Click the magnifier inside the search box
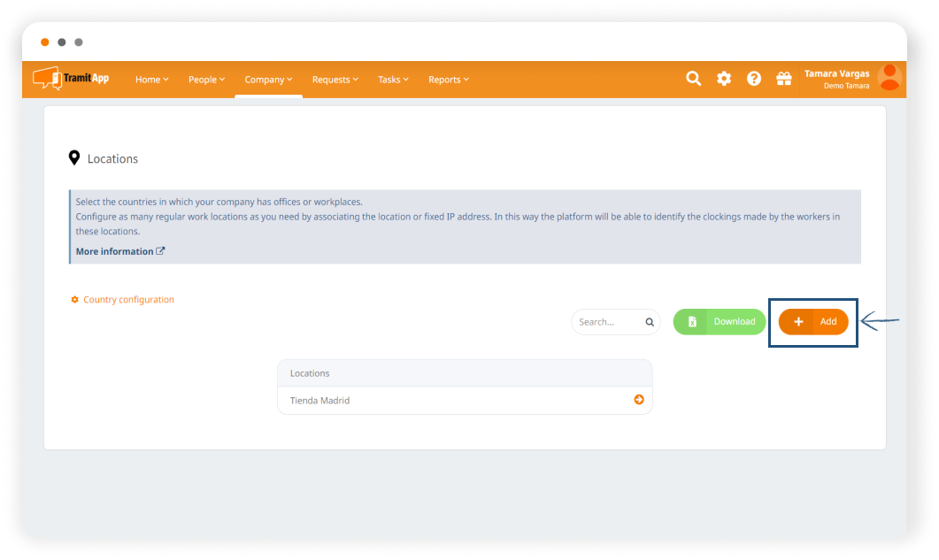 pos(649,322)
